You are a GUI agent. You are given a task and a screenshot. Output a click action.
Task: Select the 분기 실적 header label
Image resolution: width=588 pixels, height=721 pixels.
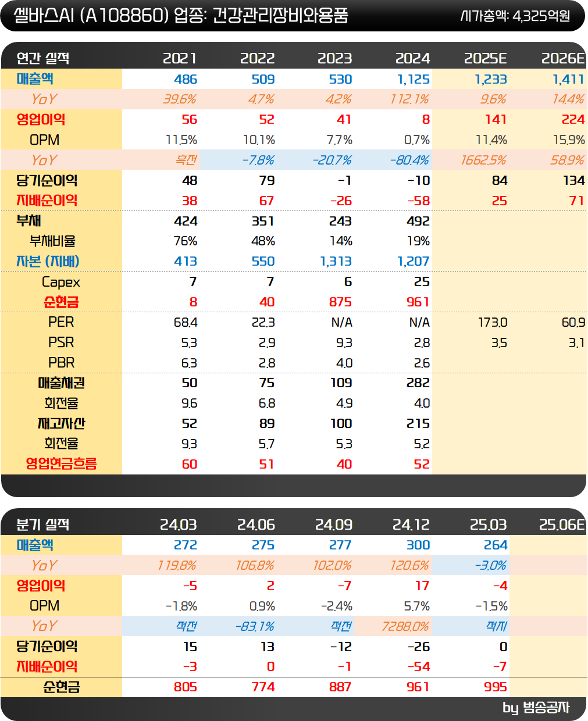[x=43, y=524]
